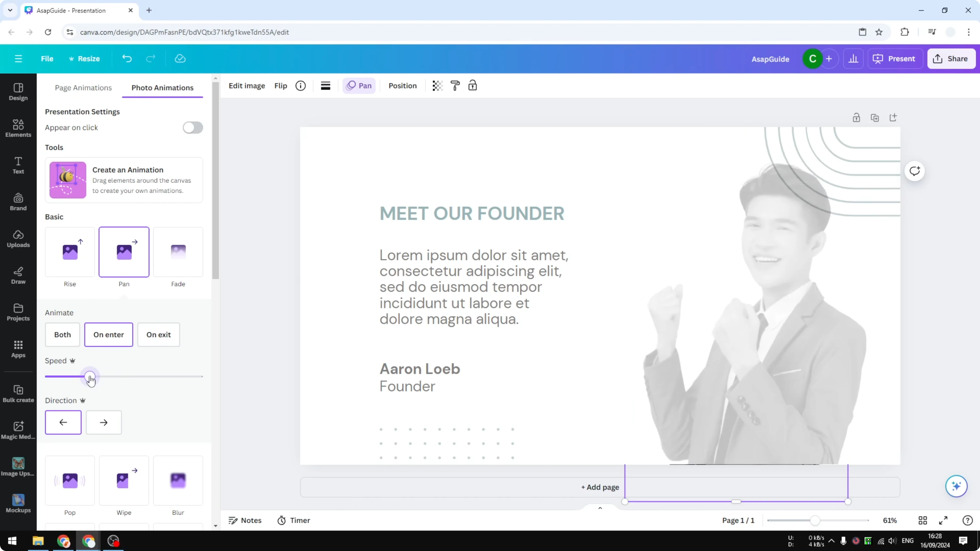Open the Elements sidebar panel
The height and width of the screenshot is (551, 980).
18,128
